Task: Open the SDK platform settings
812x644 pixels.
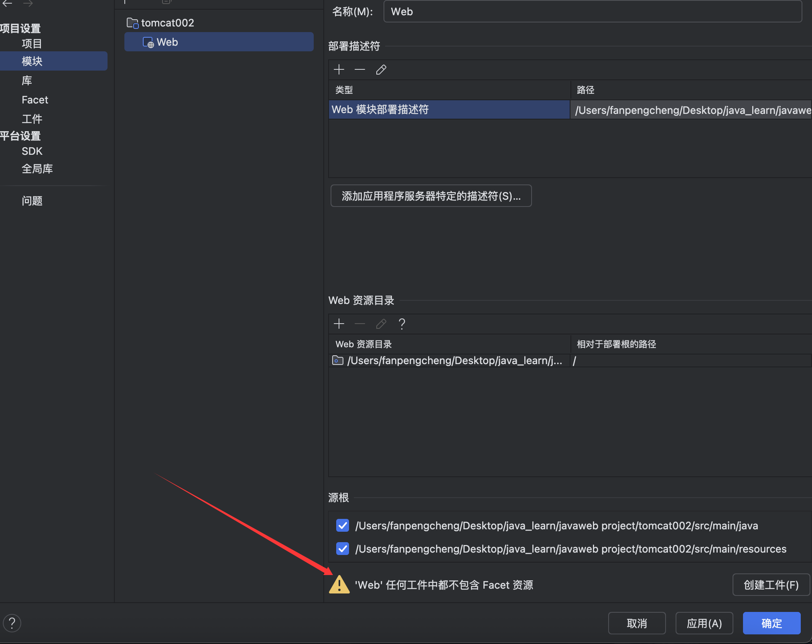Action: pos(32,151)
